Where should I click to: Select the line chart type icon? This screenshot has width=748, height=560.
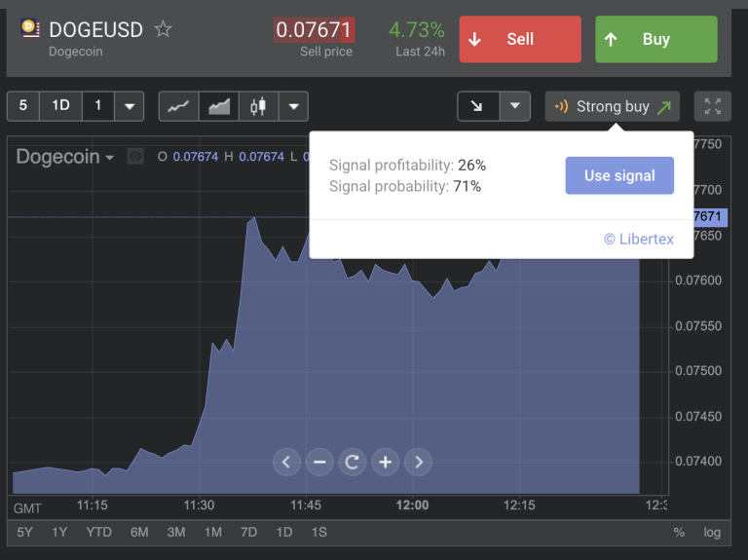(x=178, y=106)
